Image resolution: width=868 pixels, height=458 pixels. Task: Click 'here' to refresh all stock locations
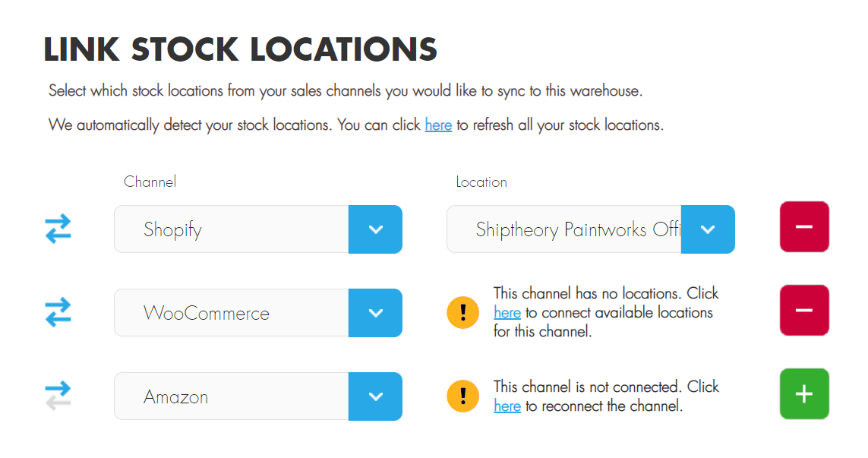coord(438,125)
